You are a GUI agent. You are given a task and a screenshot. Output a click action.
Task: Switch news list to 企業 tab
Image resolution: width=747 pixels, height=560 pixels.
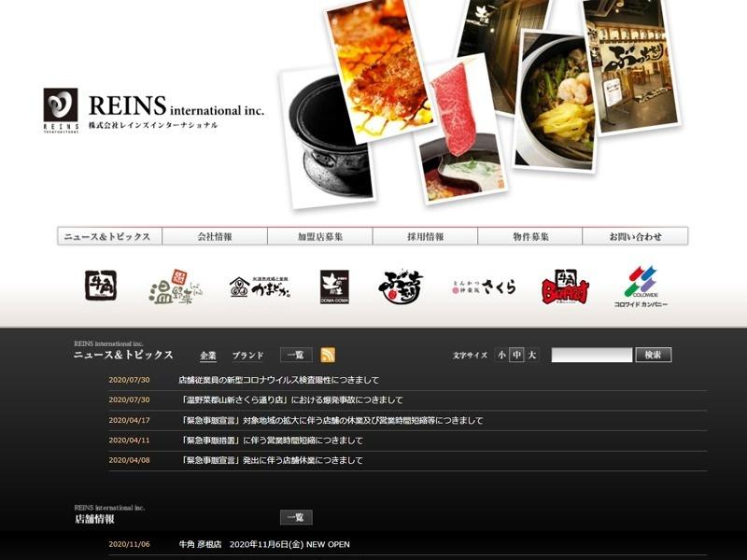tap(207, 356)
